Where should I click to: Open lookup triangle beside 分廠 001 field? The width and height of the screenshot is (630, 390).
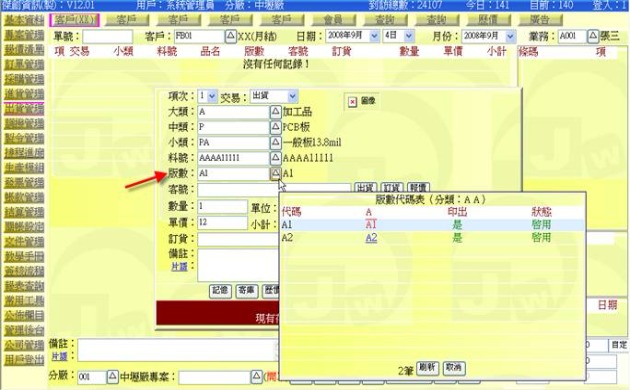[112, 376]
